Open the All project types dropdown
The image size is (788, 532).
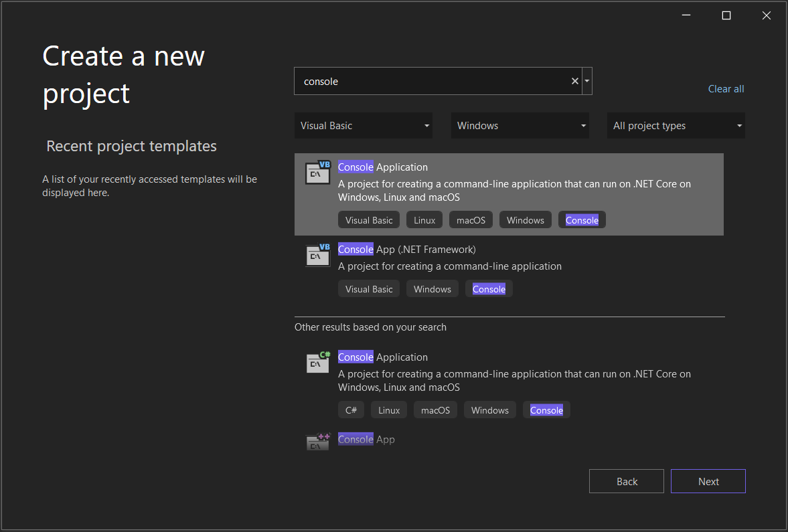(x=676, y=125)
